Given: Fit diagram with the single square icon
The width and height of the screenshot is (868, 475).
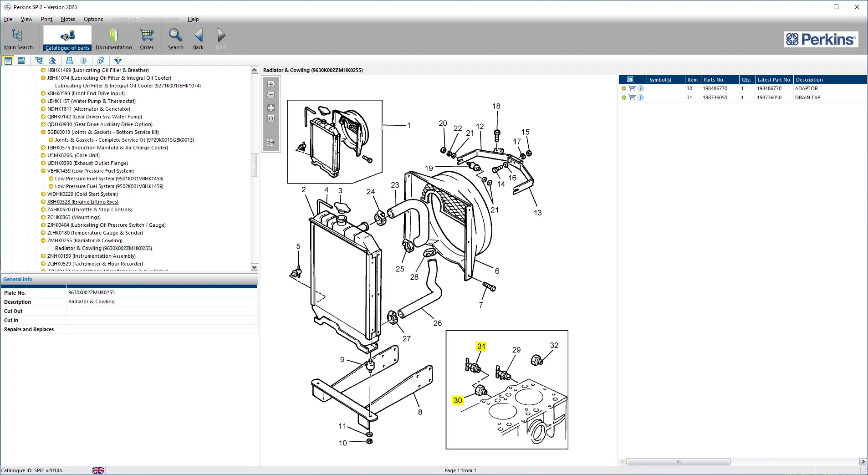Looking at the screenshot, I should point(271,119).
